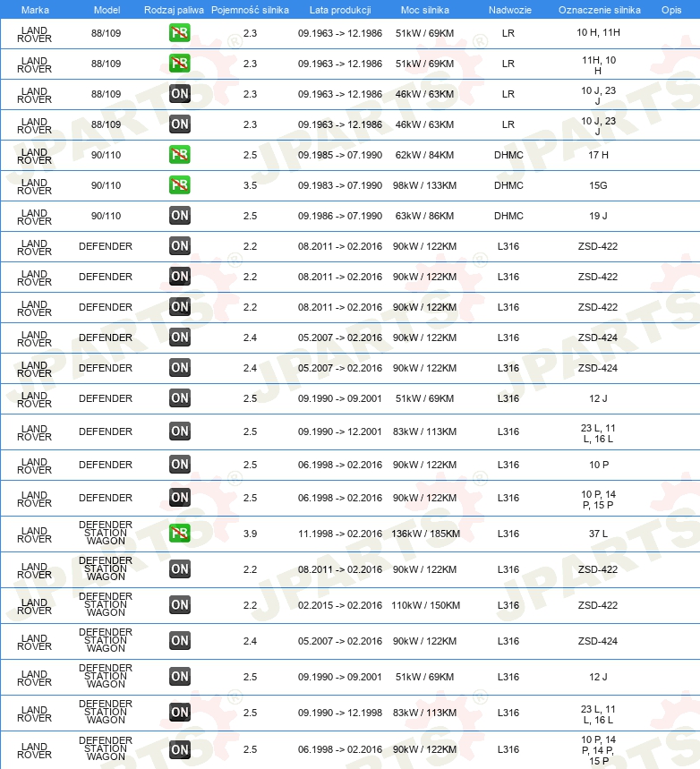Click the ON diesel icon in the DEFENDER 12 J row
700x769 pixels.
[x=180, y=398]
